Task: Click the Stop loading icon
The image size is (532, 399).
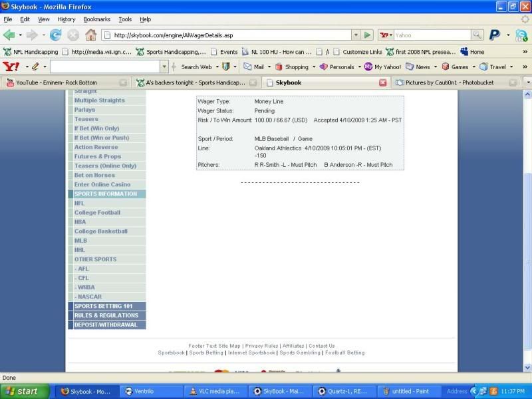Action: pyautogui.click(x=73, y=35)
